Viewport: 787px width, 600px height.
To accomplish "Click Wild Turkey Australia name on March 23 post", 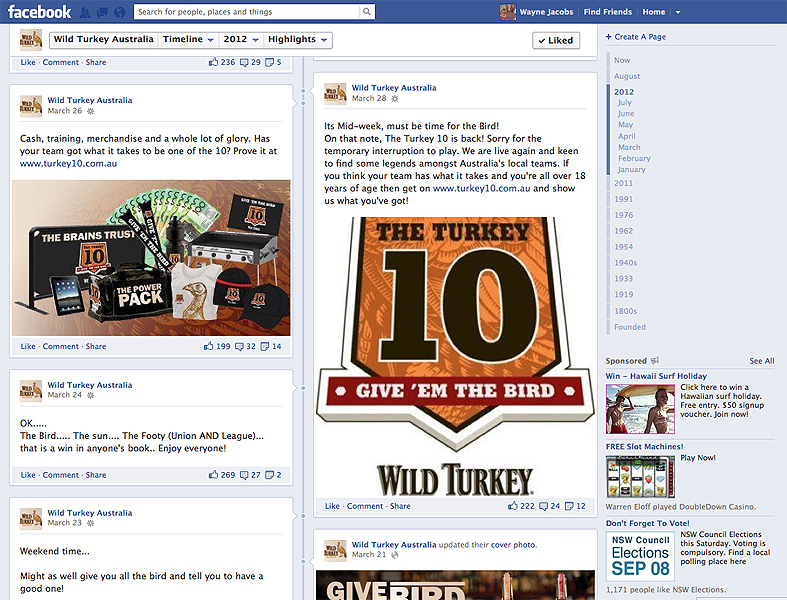I will [x=90, y=513].
